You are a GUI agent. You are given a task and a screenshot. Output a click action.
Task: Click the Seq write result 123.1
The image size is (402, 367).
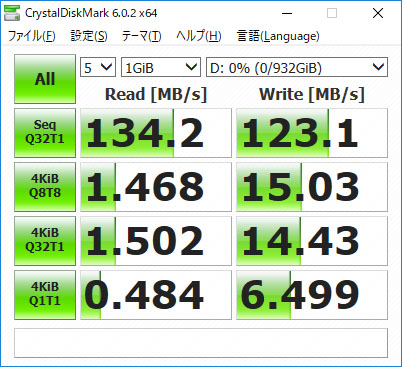[312, 133]
